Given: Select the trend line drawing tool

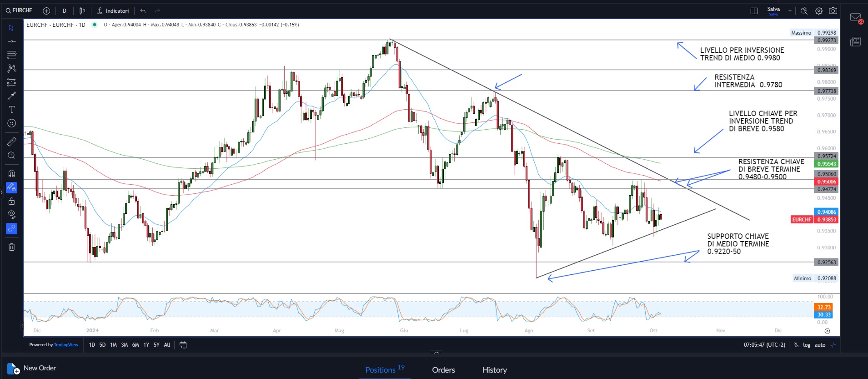Looking at the screenshot, I should 12,41.
